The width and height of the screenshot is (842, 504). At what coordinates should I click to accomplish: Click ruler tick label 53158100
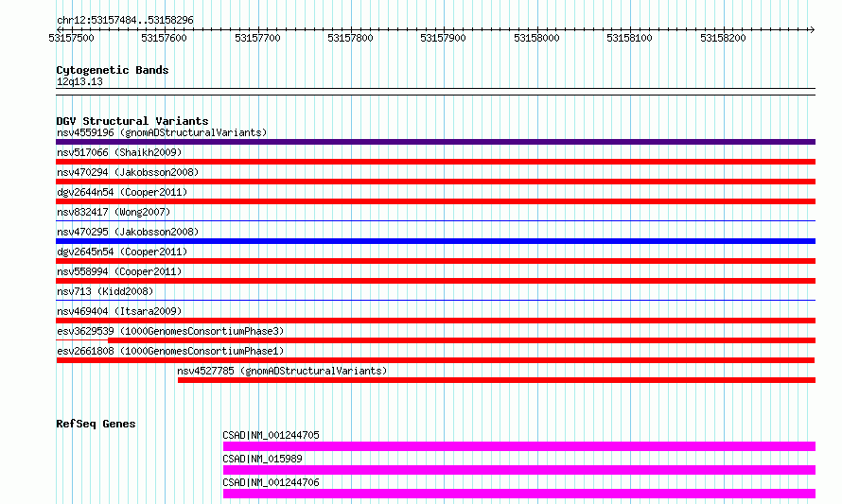coord(629,38)
